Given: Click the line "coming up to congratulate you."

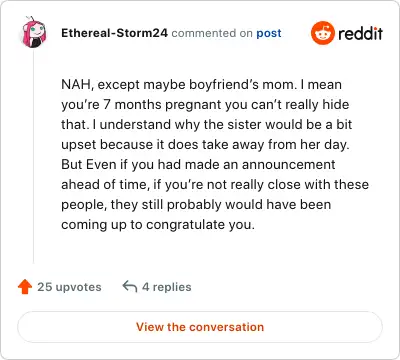Looking at the screenshot, I should coord(158,225).
